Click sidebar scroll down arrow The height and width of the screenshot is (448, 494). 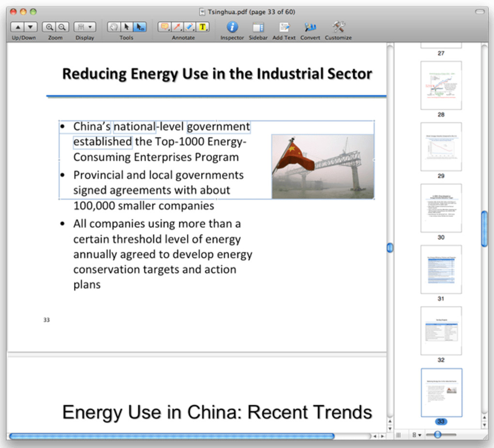coord(484,425)
